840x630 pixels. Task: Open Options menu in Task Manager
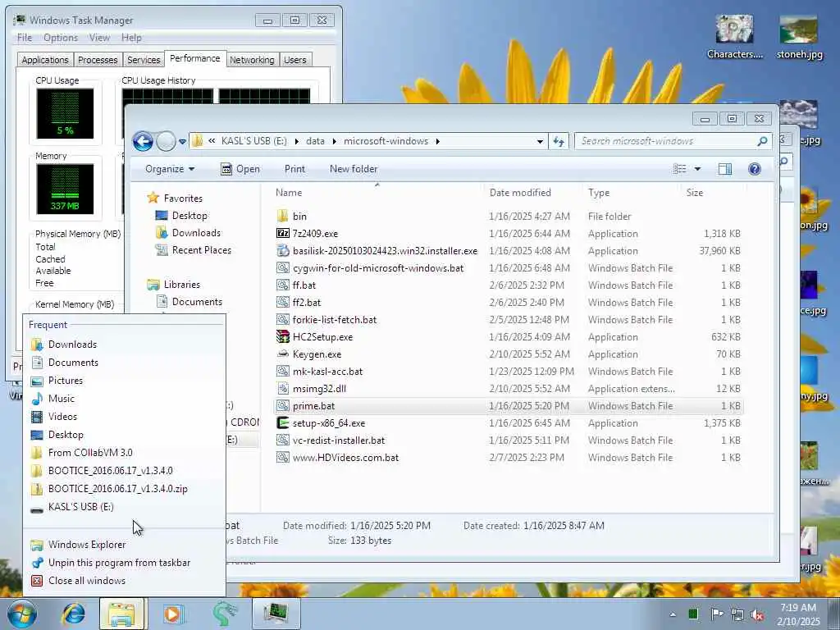61,38
